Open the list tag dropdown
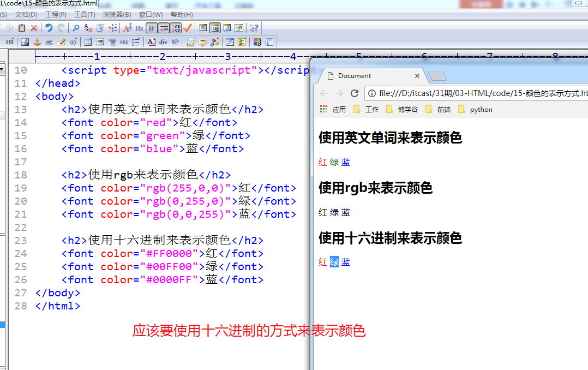 tap(136, 42)
